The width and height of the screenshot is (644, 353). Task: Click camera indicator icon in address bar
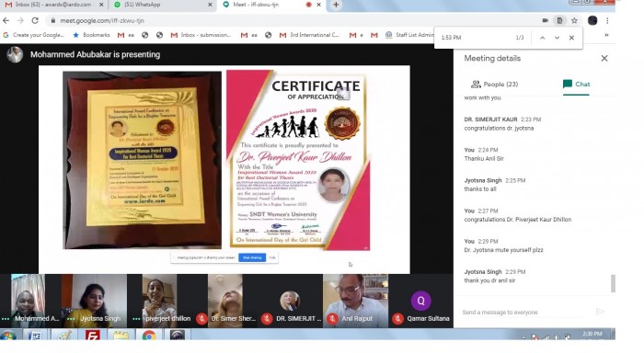pyautogui.click(x=546, y=20)
